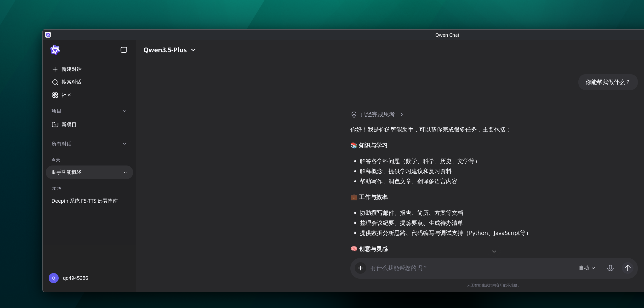Screen dimensions: 644x308
Task: Open the 搜索对话 search feature
Action: pyautogui.click(x=71, y=82)
